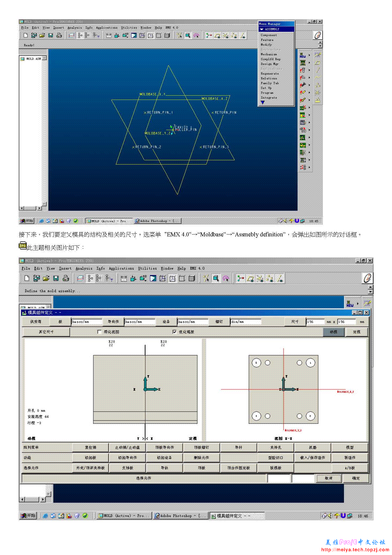
Task: Open Utilities menu in upper Pro/E window
Action: (x=129, y=28)
